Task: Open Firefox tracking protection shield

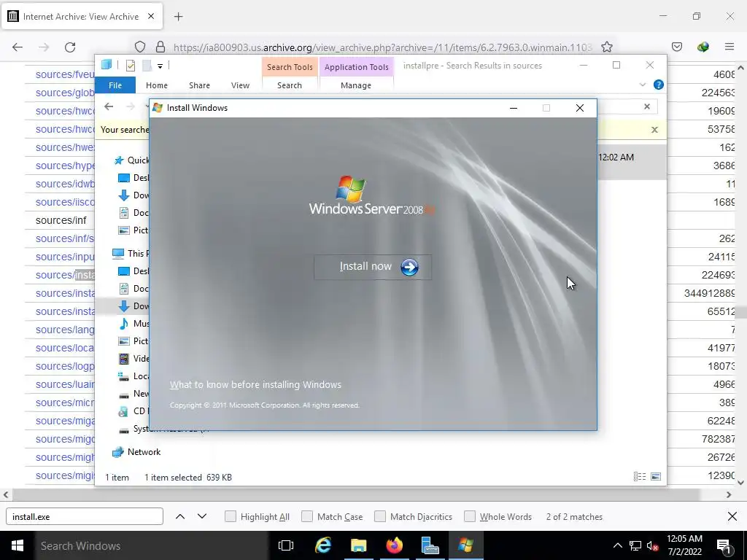Action: click(x=139, y=47)
